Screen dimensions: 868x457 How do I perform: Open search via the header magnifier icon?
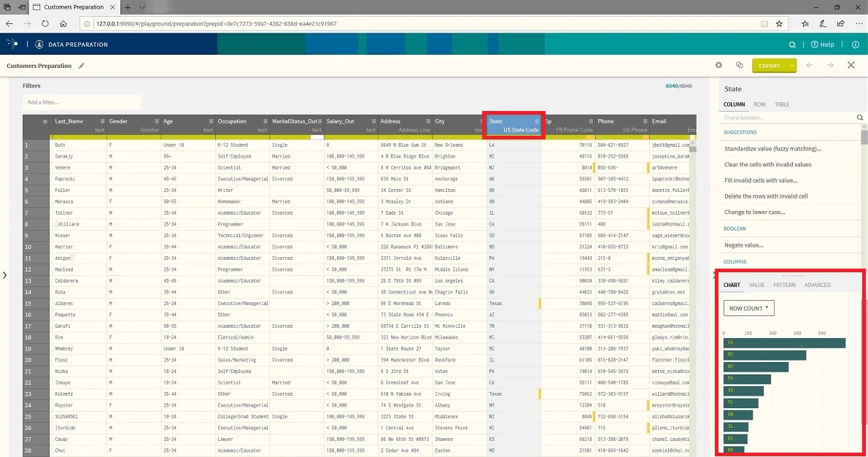click(x=792, y=45)
